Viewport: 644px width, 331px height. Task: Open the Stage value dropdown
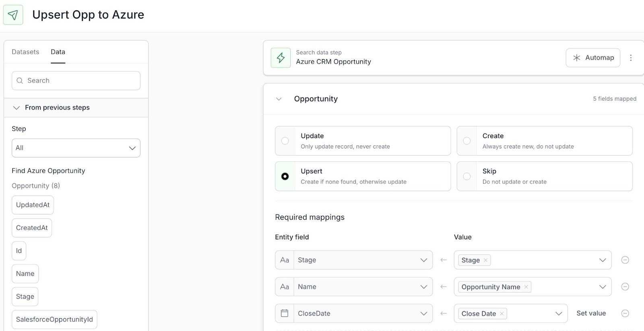click(x=603, y=260)
